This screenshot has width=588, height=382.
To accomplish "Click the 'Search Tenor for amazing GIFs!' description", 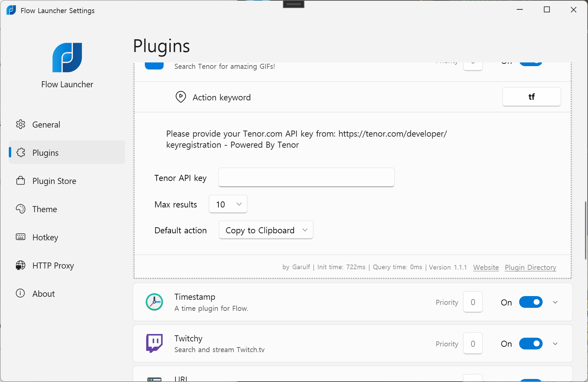I will click(224, 66).
